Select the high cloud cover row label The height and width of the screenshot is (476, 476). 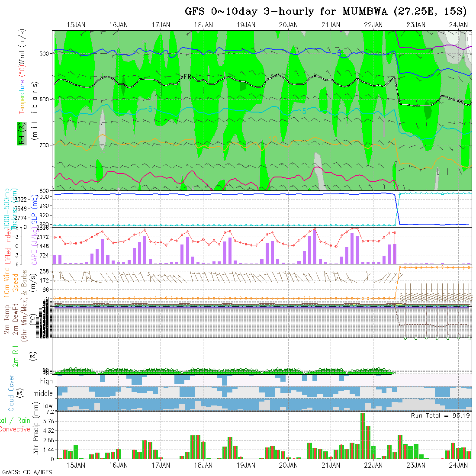46,381
